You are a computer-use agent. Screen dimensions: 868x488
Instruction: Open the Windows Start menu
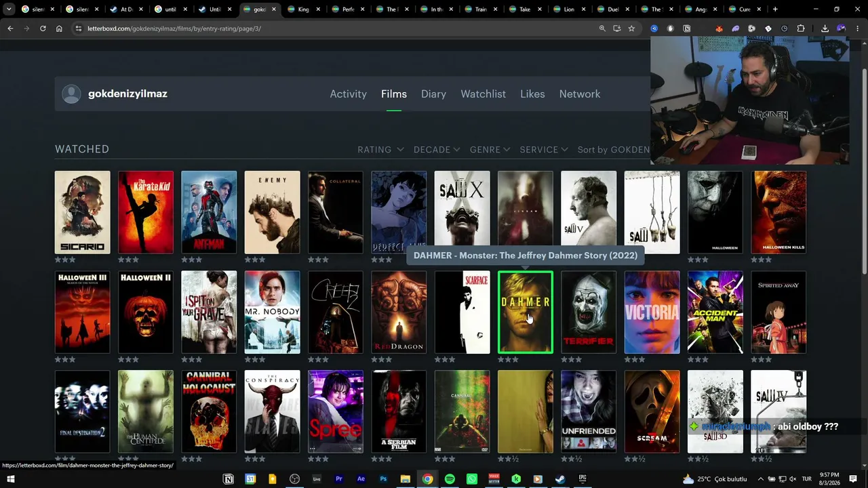point(10,479)
